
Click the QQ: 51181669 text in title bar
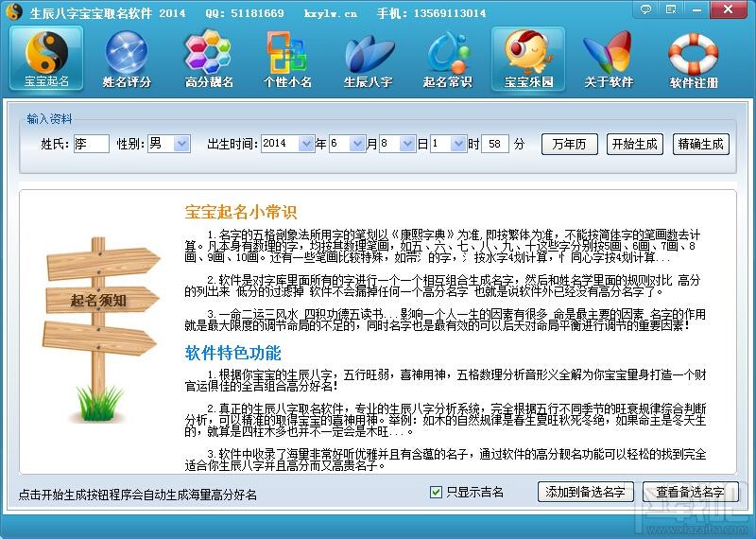(x=245, y=13)
